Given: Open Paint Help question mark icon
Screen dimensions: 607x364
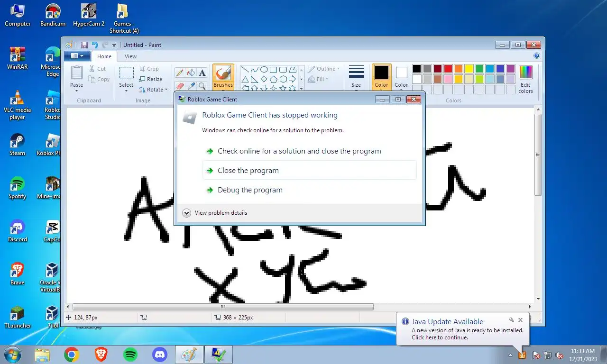Looking at the screenshot, I should (x=537, y=56).
